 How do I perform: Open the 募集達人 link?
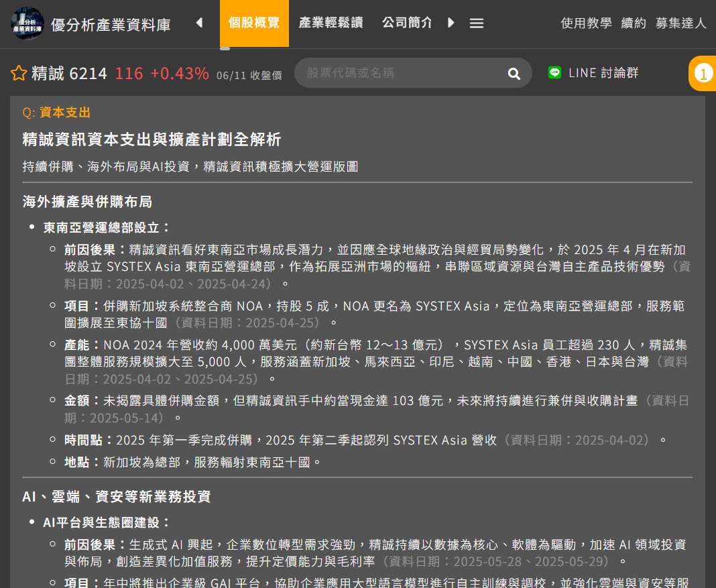point(681,23)
